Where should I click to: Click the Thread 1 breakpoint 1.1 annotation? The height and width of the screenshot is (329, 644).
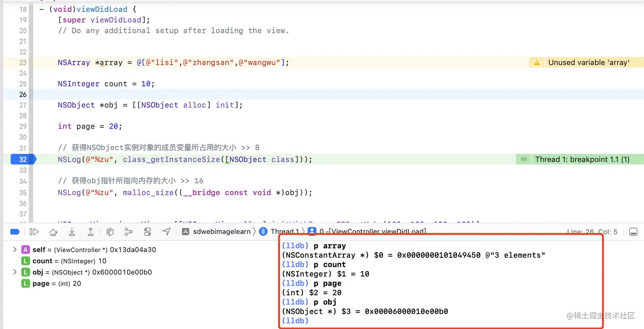click(x=582, y=159)
